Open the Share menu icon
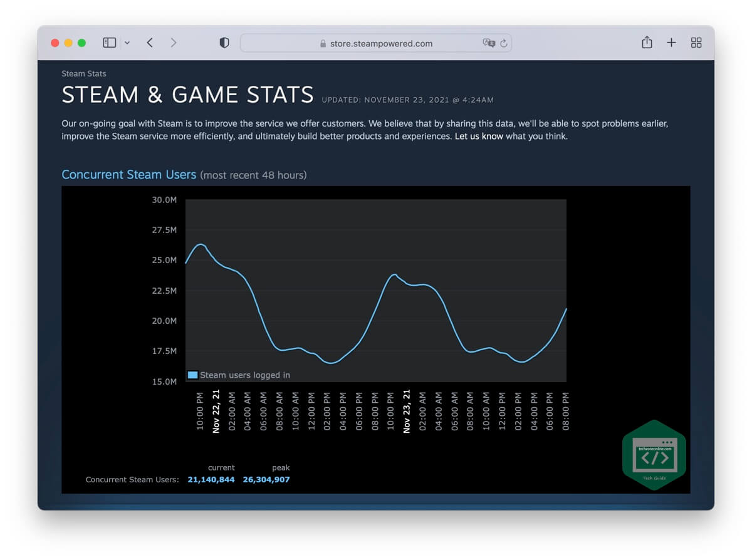The height and width of the screenshot is (560, 752). (647, 42)
